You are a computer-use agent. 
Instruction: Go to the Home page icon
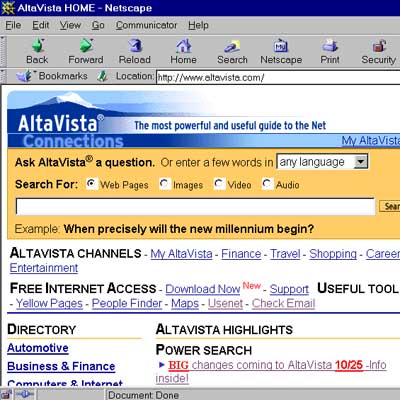[x=184, y=45]
